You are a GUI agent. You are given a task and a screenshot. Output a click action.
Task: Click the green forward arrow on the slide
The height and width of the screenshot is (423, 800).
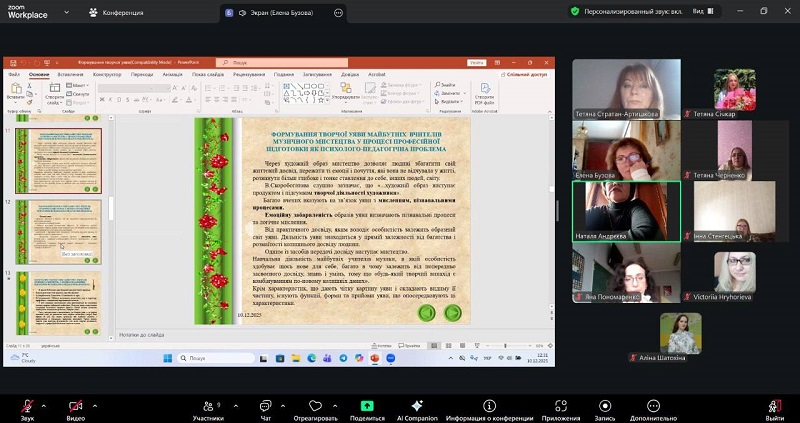point(452,312)
